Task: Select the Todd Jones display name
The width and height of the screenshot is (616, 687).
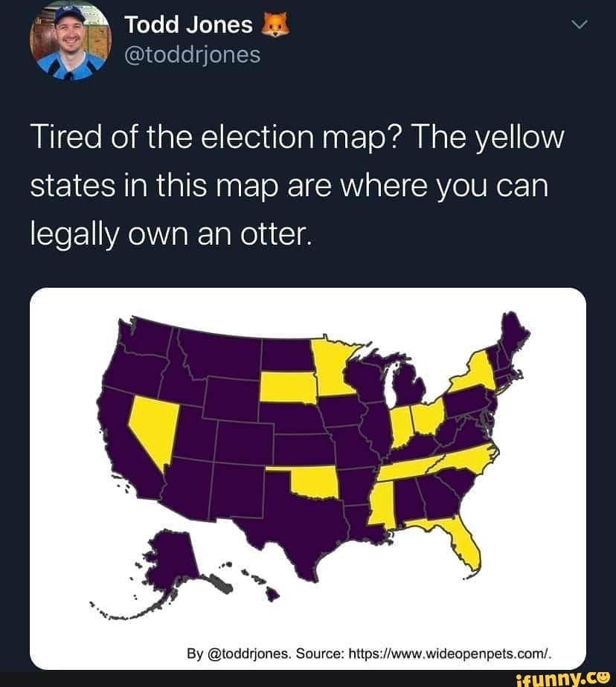Action: (188, 23)
